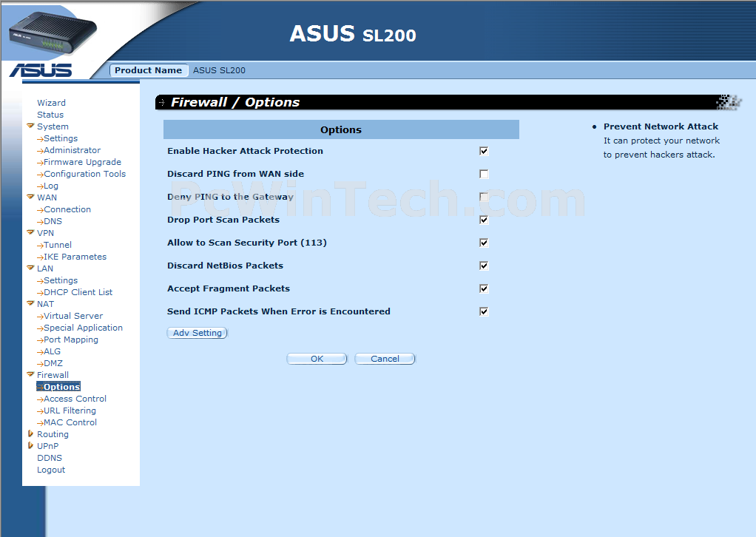Image resolution: width=756 pixels, height=537 pixels.
Task: Toggle Deny PING to the Gateway checkbox
Action: point(484,197)
